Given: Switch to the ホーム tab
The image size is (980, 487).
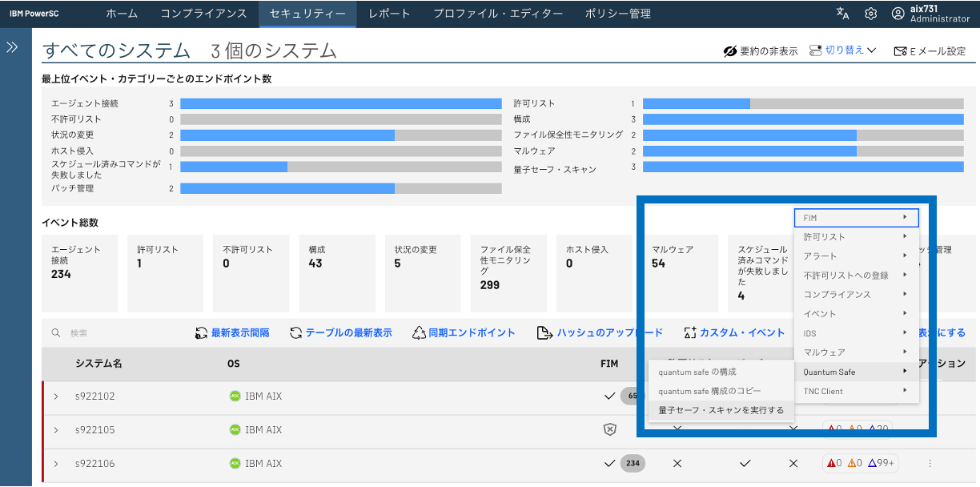Looking at the screenshot, I should pyautogui.click(x=122, y=14).
